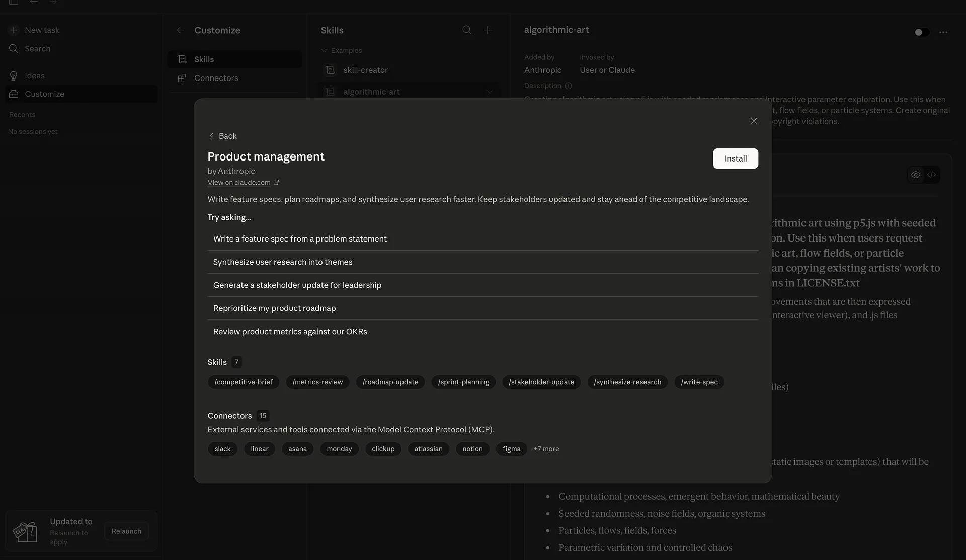Viewport: 966px width, 560px height.
Task: Collapse the Examples section chevron
Action: [x=325, y=51]
